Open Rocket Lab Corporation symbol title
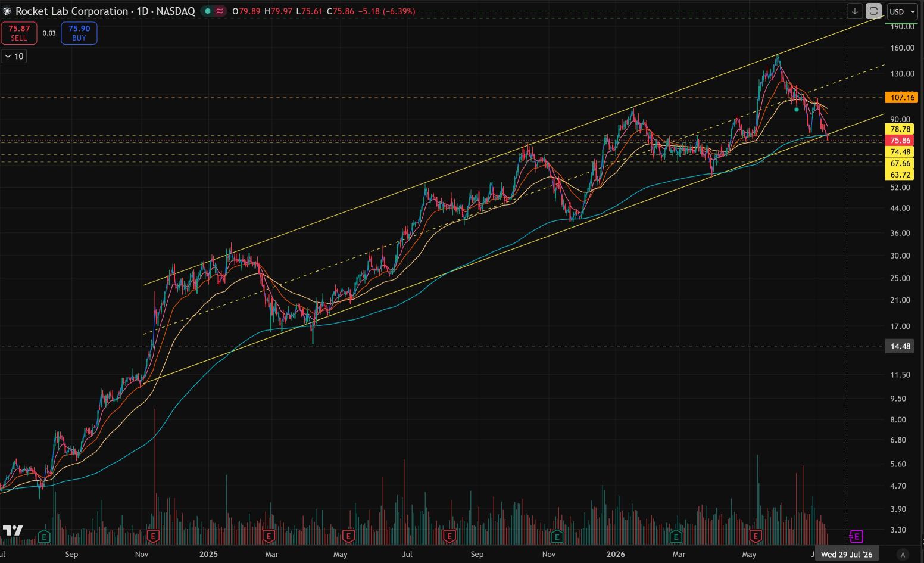 click(x=71, y=11)
